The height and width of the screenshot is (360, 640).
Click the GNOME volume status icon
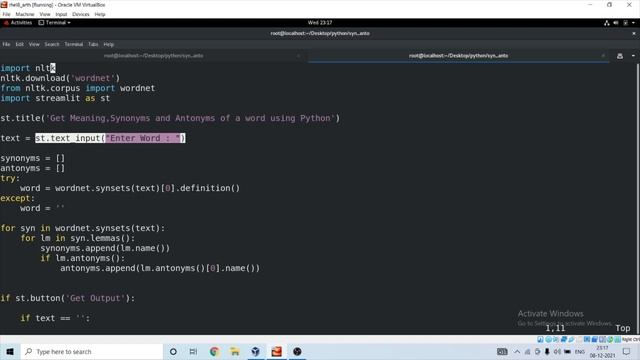point(616,23)
